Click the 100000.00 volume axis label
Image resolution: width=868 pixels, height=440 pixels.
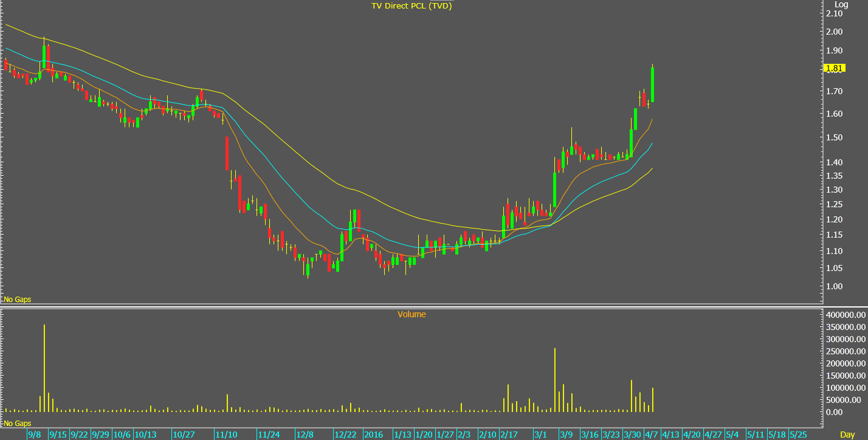[845, 388]
